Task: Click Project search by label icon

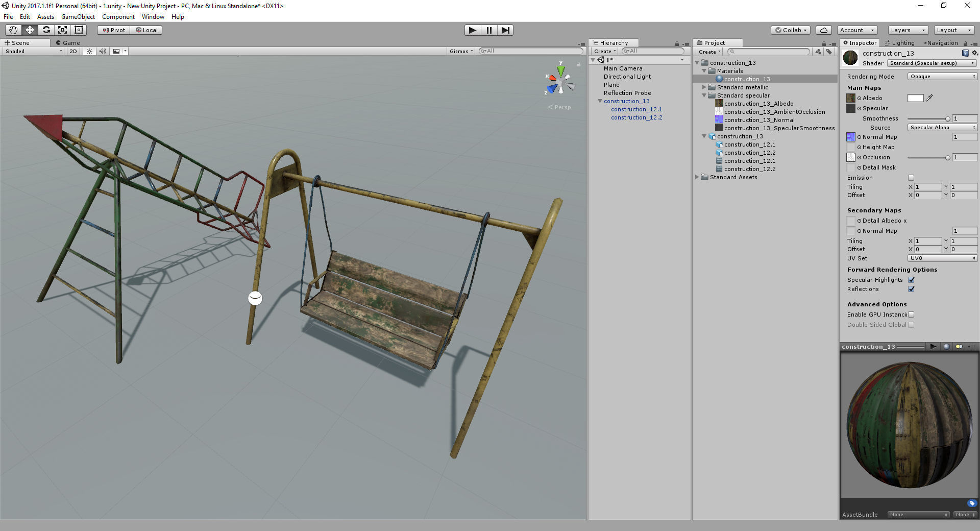Action: tap(829, 52)
